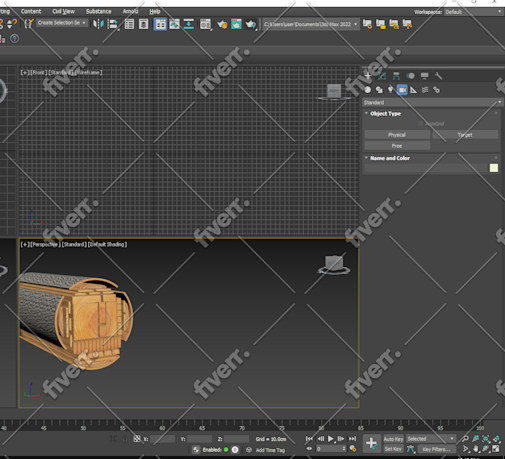Open the Curve Editor icon
Viewport: 505px width, 459px height.
(x=175, y=24)
